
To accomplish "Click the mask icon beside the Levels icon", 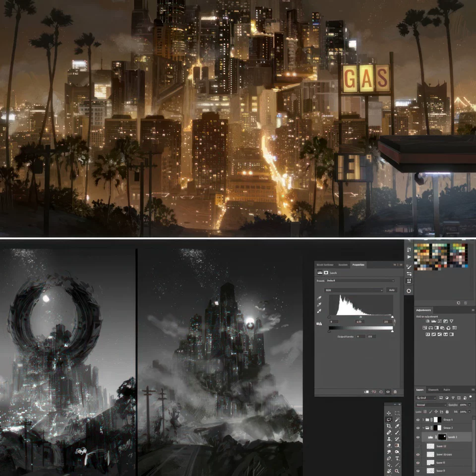I will click(x=326, y=273).
